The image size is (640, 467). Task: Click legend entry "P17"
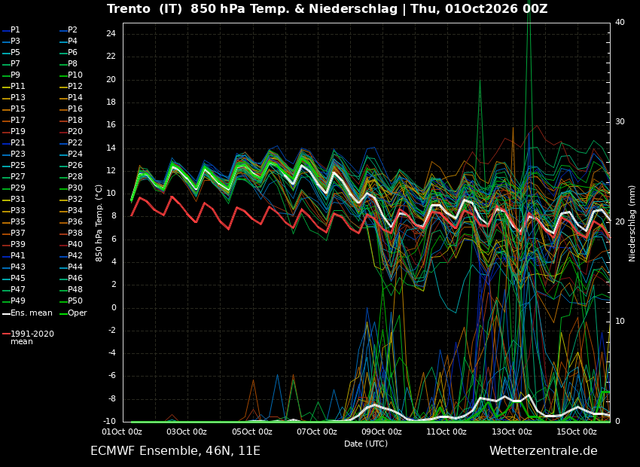coord(13,120)
